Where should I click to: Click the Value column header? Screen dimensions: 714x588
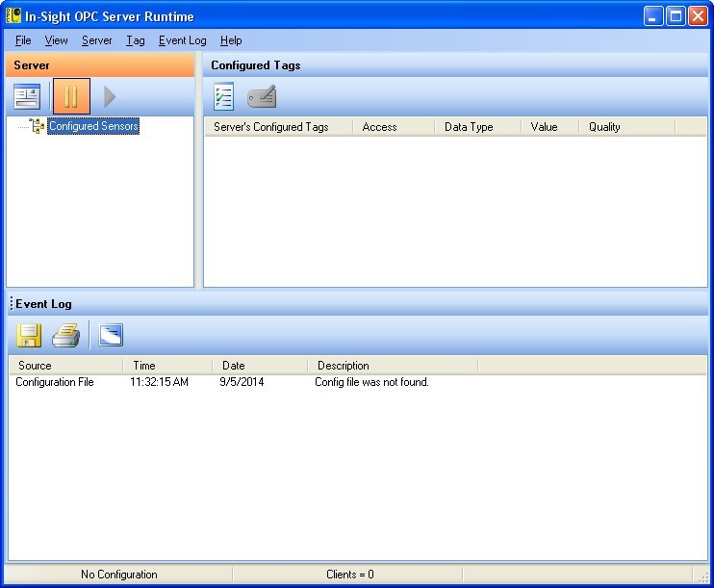click(550, 127)
